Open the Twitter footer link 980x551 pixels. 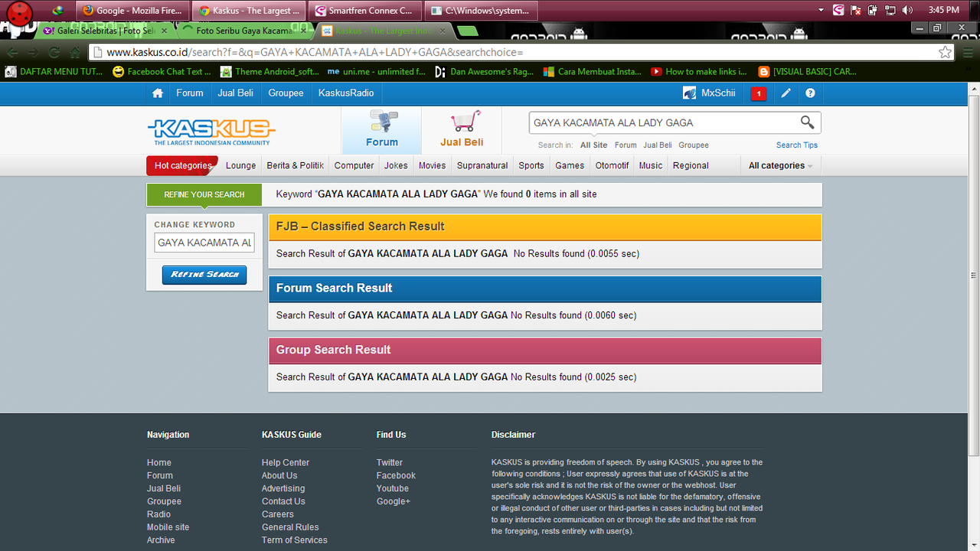390,462
